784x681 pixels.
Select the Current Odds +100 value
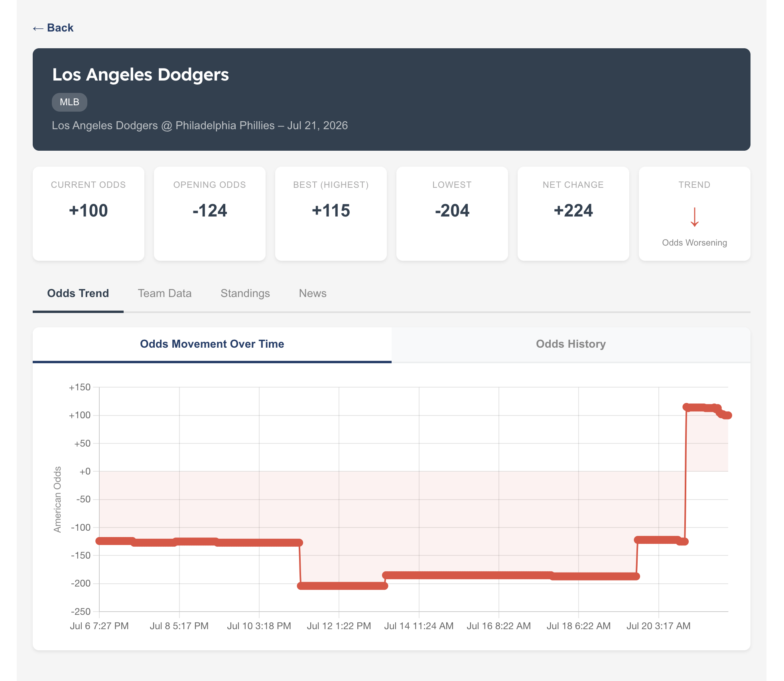(89, 211)
